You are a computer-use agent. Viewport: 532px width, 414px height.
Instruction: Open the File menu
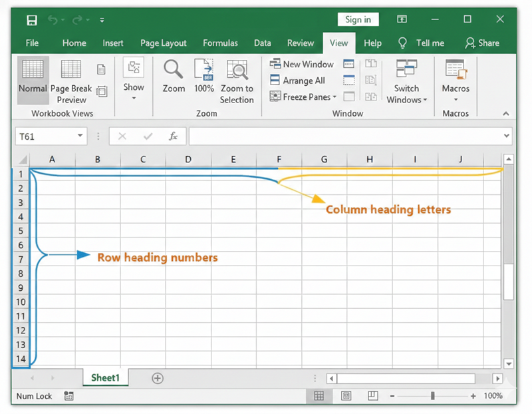[x=31, y=43]
